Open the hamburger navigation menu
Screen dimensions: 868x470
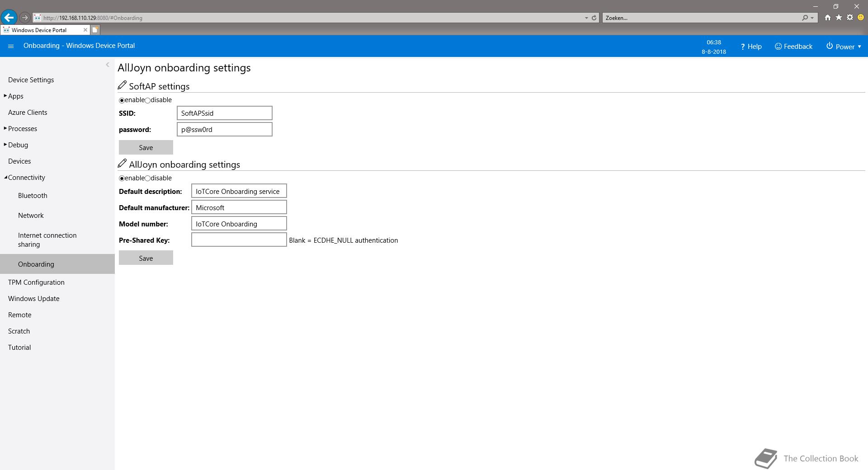[11, 46]
